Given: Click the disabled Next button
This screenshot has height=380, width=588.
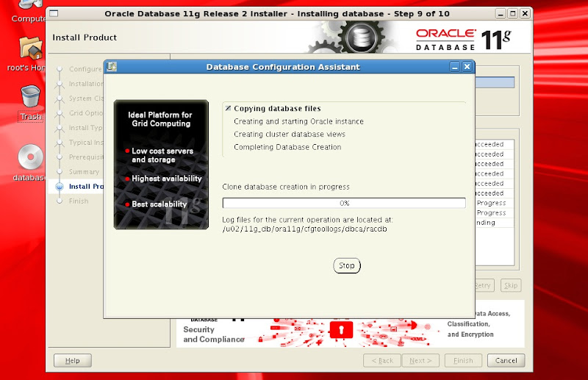Looking at the screenshot, I should click(x=420, y=360).
